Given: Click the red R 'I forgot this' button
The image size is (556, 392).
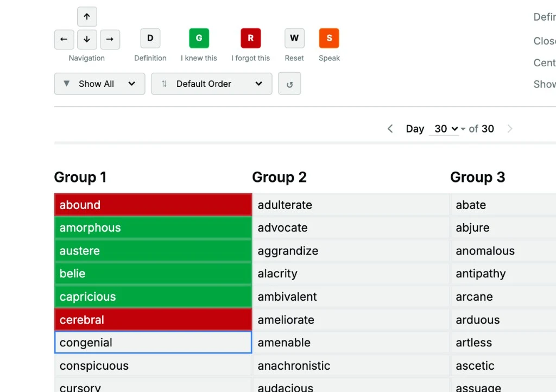Looking at the screenshot, I should (x=251, y=39).
